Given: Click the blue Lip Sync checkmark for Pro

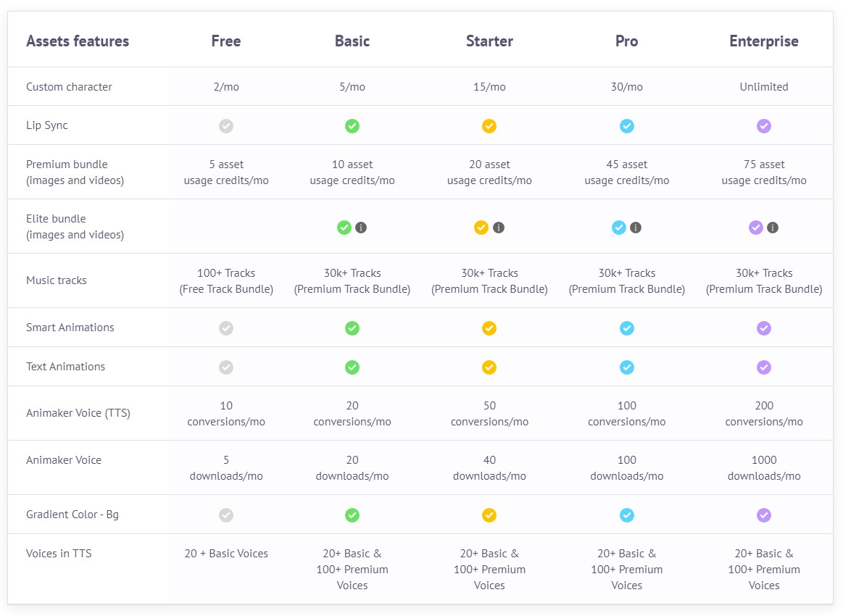Looking at the screenshot, I should coord(627,126).
